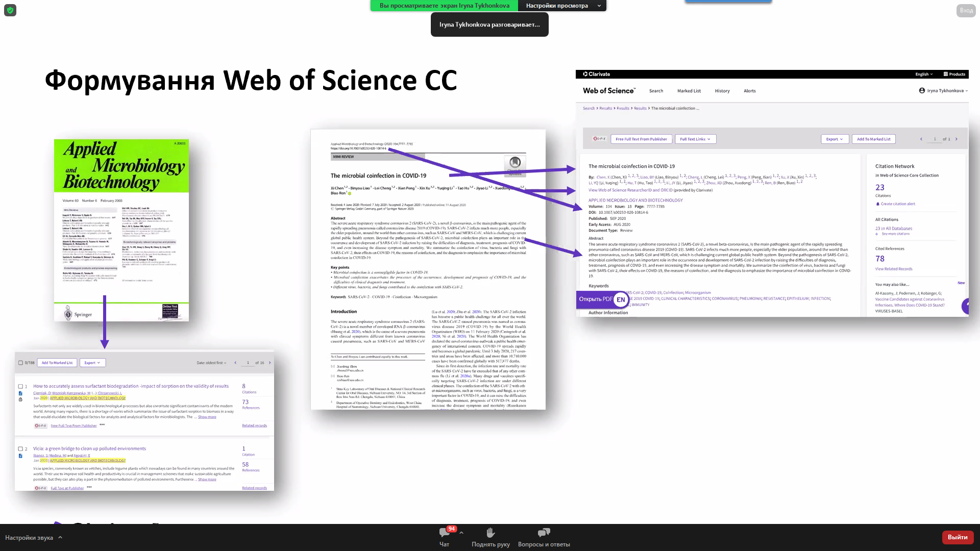Click Add To Marked List in results list
980x551 pixels.
pos(57,363)
